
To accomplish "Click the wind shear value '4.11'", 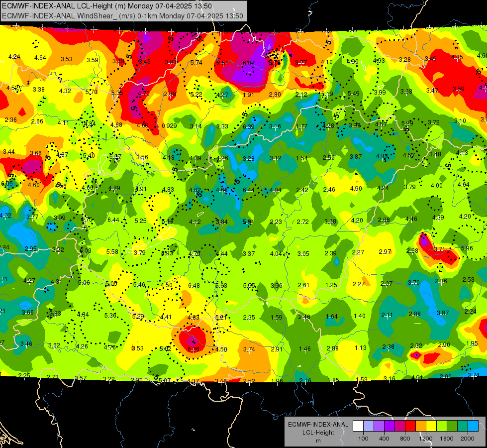I will [63, 123].
